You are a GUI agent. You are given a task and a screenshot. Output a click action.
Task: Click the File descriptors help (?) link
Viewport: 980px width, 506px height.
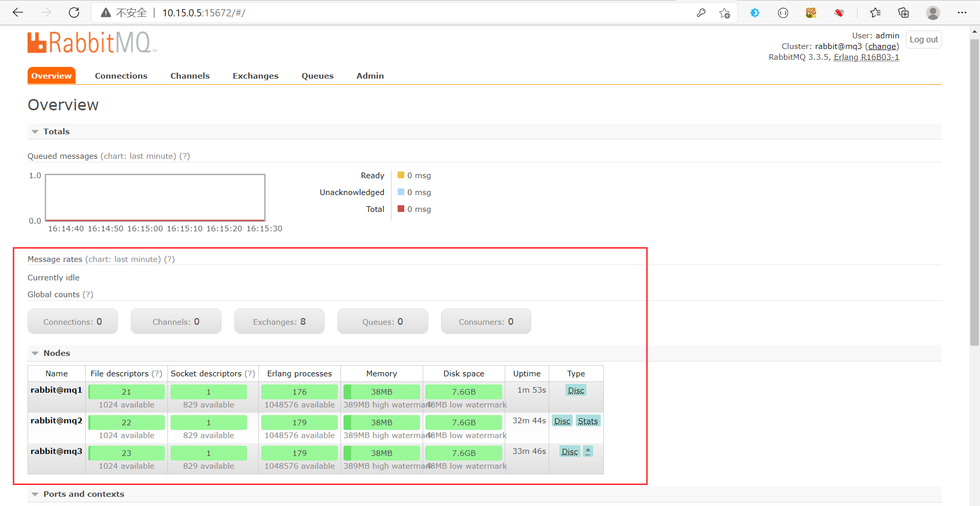(x=157, y=374)
